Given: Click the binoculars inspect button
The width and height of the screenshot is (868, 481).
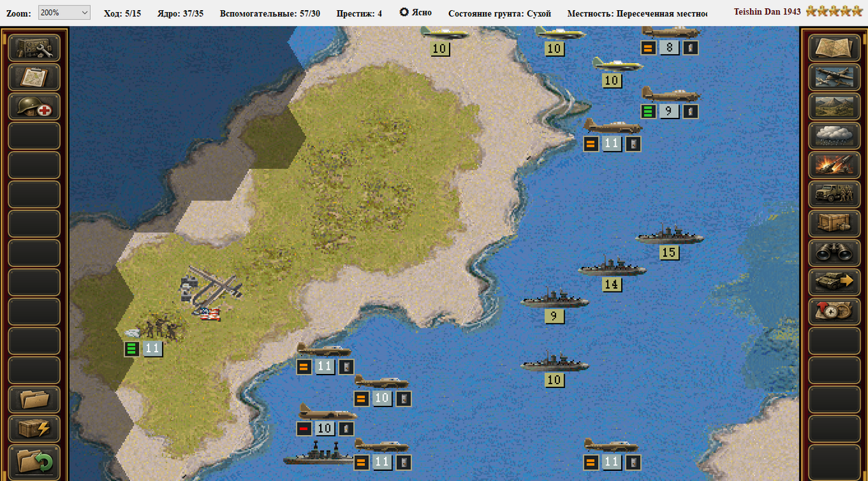Looking at the screenshot, I should coord(834,253).
